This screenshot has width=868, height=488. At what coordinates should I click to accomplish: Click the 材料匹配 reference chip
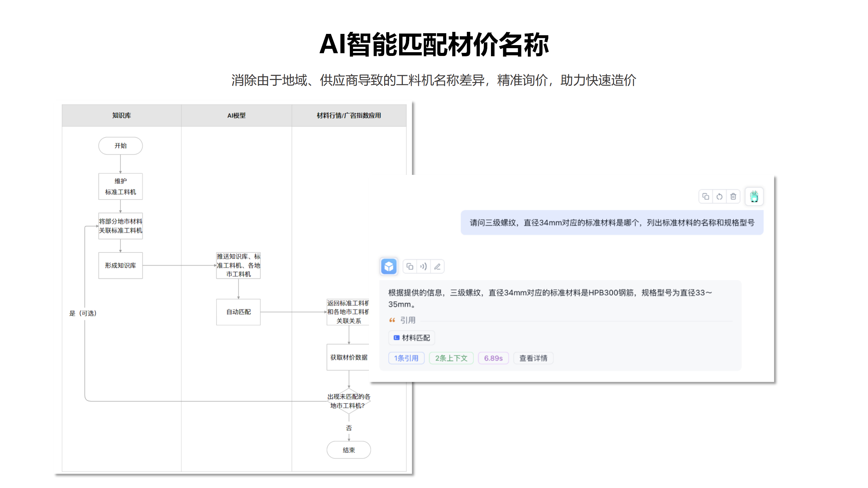click(x=411, y=338)
